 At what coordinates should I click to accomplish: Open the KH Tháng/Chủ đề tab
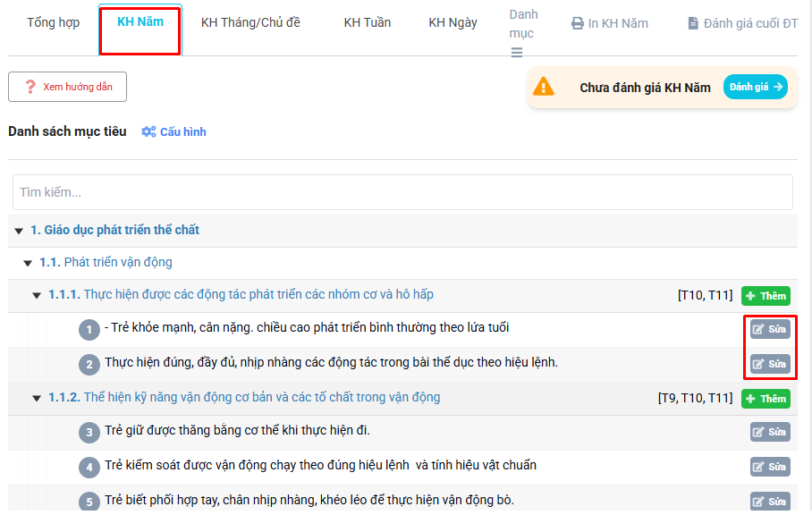[250, 23]
